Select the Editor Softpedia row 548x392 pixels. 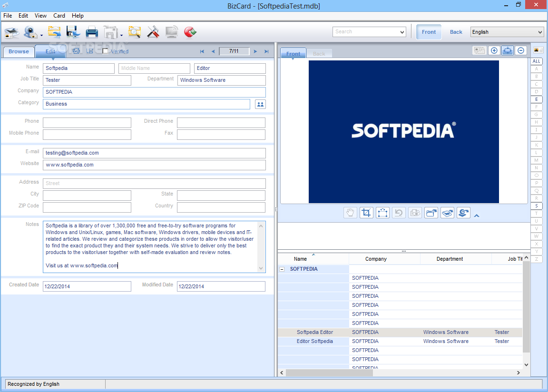[400, 342]
